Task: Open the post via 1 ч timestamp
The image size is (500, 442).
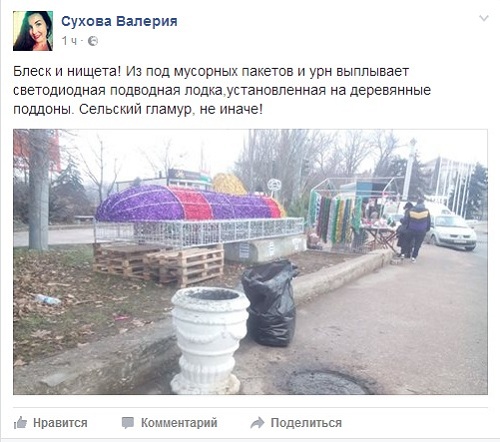Action: [x=69, y=41]
